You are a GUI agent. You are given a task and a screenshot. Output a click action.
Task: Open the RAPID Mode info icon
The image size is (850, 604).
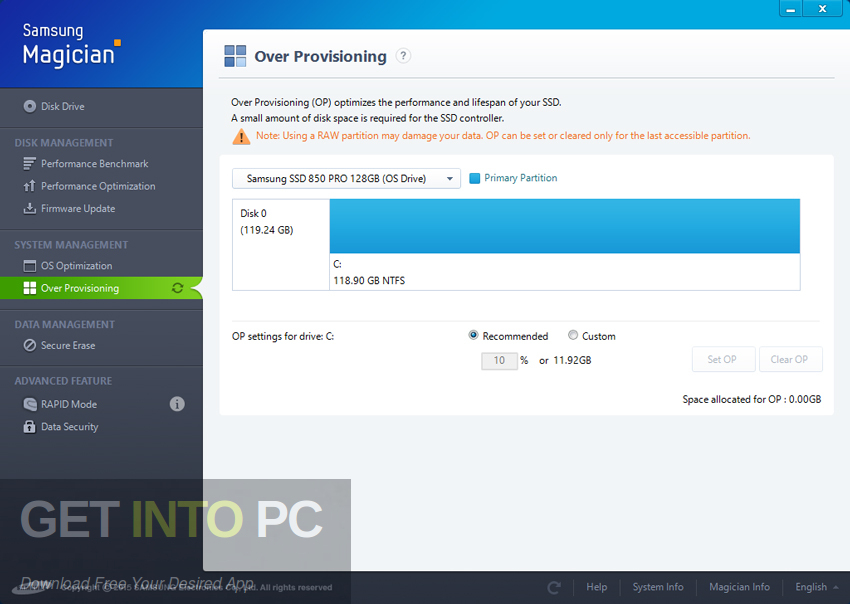tap(177, 404)
